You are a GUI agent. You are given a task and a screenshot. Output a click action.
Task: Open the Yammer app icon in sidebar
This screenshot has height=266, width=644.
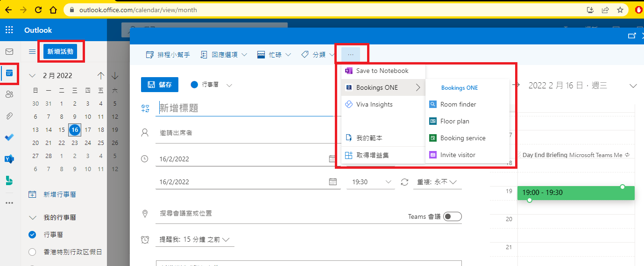tap(9, 159)
